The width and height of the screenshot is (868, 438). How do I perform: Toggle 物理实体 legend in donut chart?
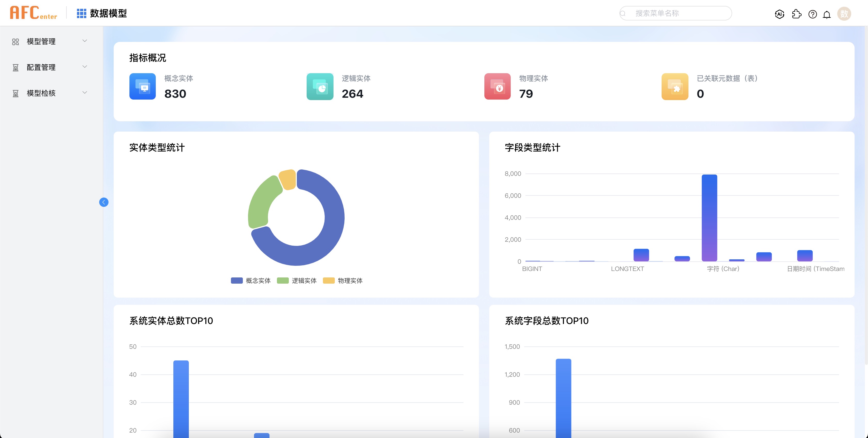[x=343, y=281]
